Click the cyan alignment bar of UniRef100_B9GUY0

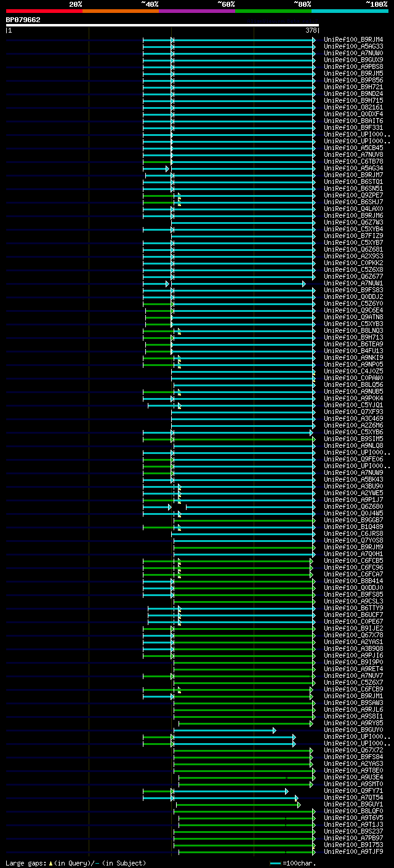pos(225,730)
